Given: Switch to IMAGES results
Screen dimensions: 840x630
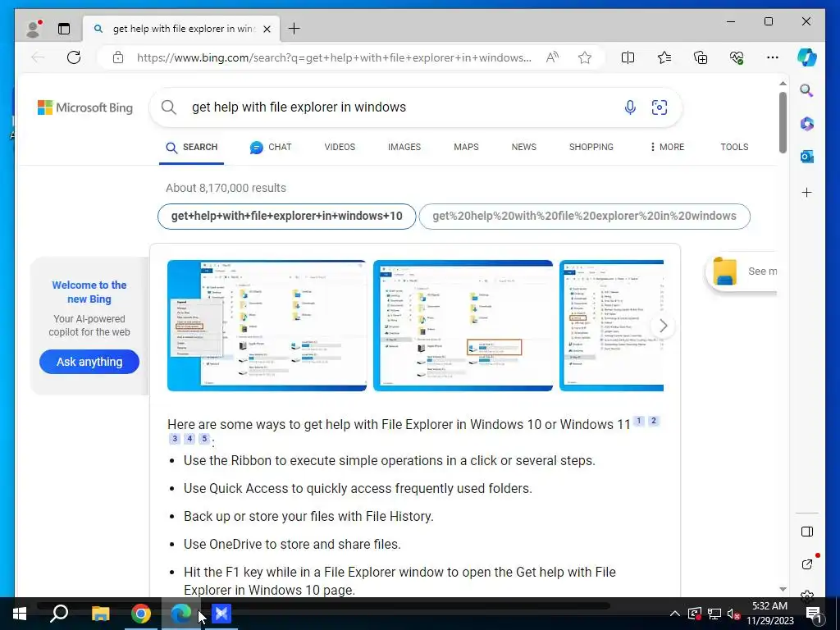Looking at the screenshot, I should [404, 147].
